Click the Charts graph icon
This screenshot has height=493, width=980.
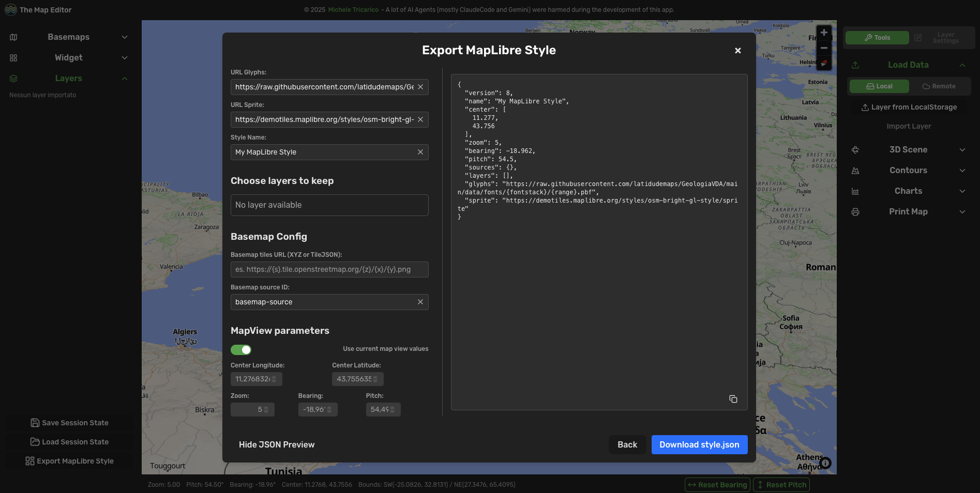(855, 191)
